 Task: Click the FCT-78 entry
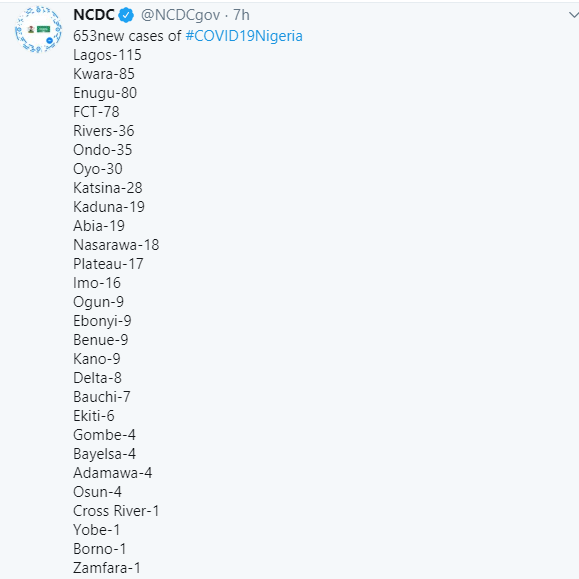96,112
